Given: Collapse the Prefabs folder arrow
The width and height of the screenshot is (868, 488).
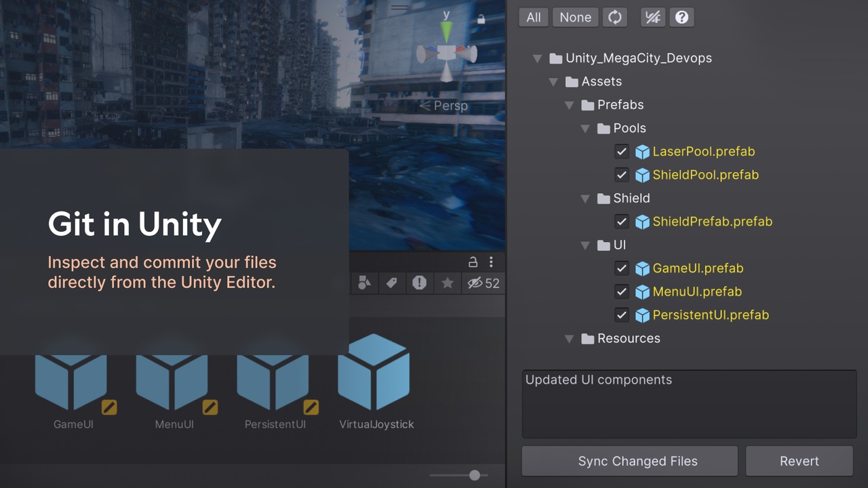Looking at the screenshot, I should click(570, 106).
